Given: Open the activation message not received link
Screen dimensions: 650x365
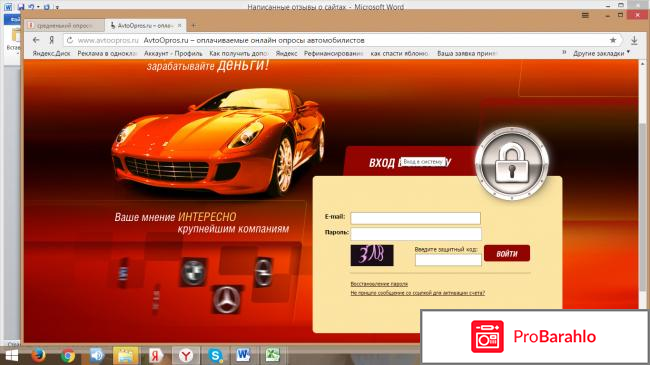Looking at the screenshot, I should [417, 293].
